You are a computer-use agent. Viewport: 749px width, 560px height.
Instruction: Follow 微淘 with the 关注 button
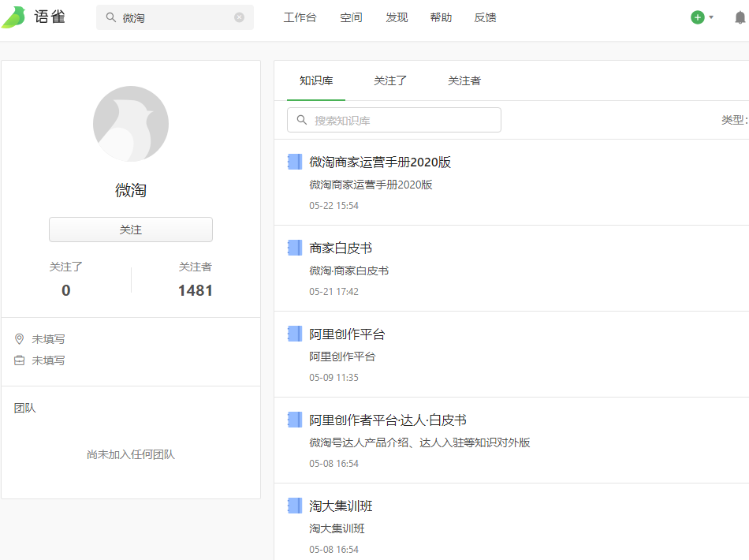pyautogui.click(x=131, y=230)
